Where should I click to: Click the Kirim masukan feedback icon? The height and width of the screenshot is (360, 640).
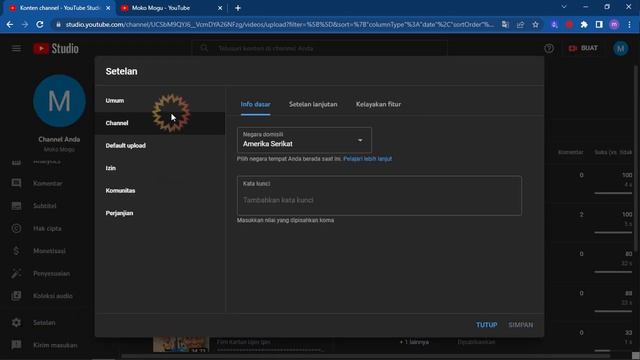pyautogui.click(x=16, y=345)
